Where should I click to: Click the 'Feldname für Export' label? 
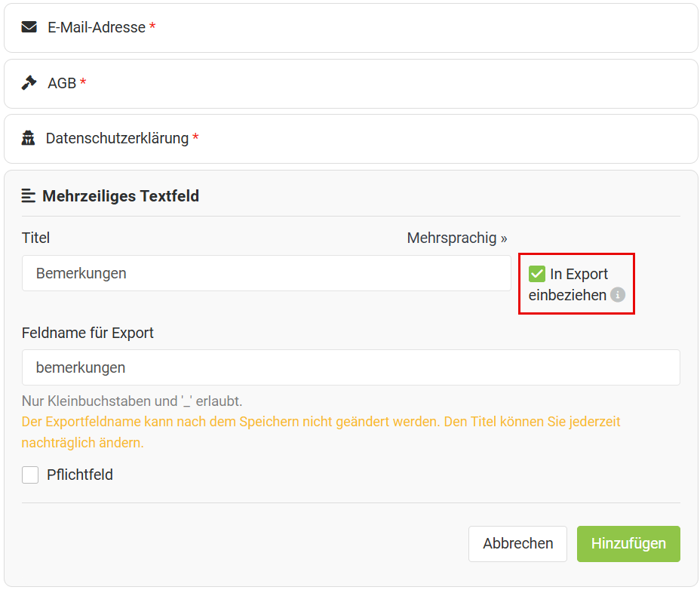tap(87, 333)
